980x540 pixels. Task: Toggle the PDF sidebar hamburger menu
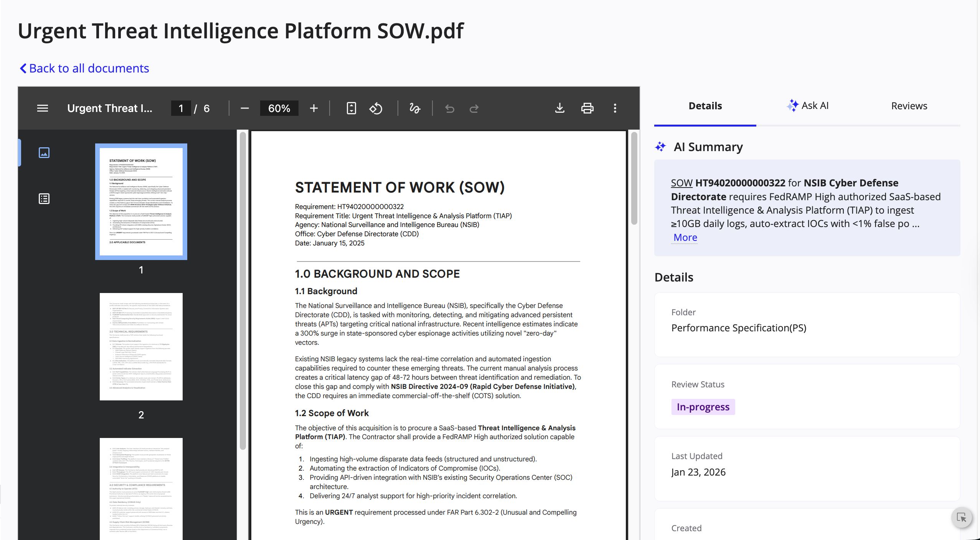click(x=43, y=108)
